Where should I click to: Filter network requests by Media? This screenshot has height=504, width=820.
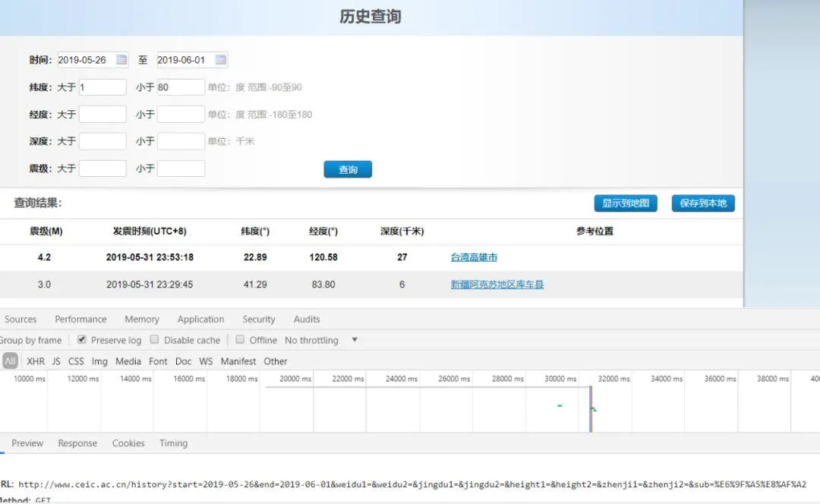coord(128,361)
